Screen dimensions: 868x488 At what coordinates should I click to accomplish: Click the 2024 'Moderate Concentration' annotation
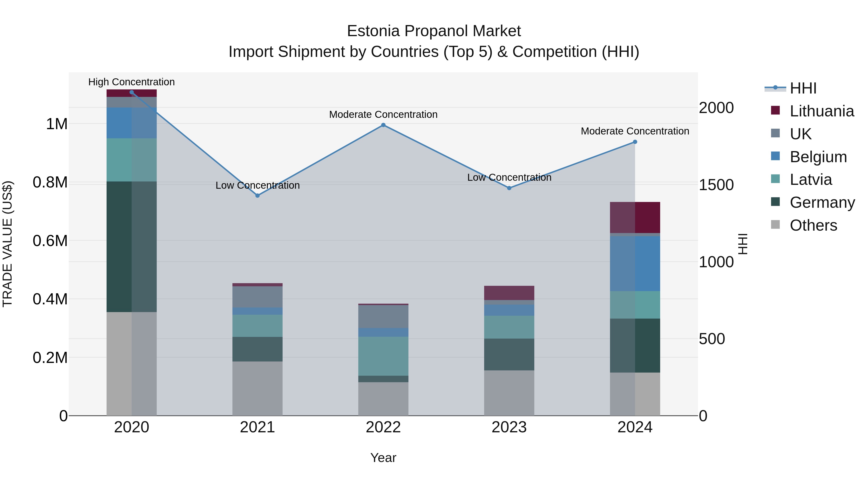(635, 131)
